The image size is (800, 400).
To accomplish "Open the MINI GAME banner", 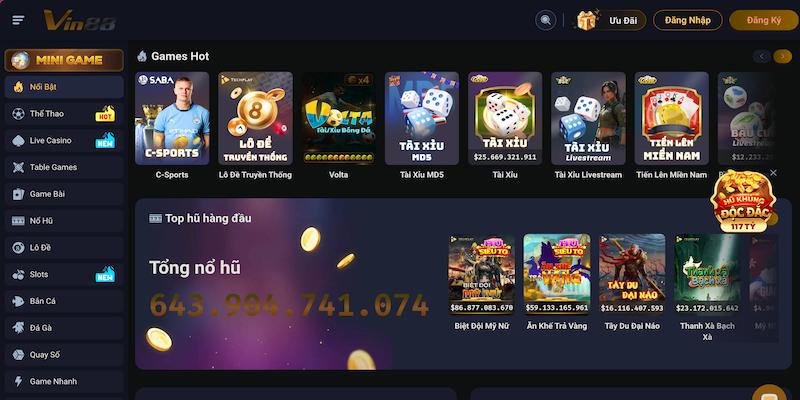I will [64, 60].
